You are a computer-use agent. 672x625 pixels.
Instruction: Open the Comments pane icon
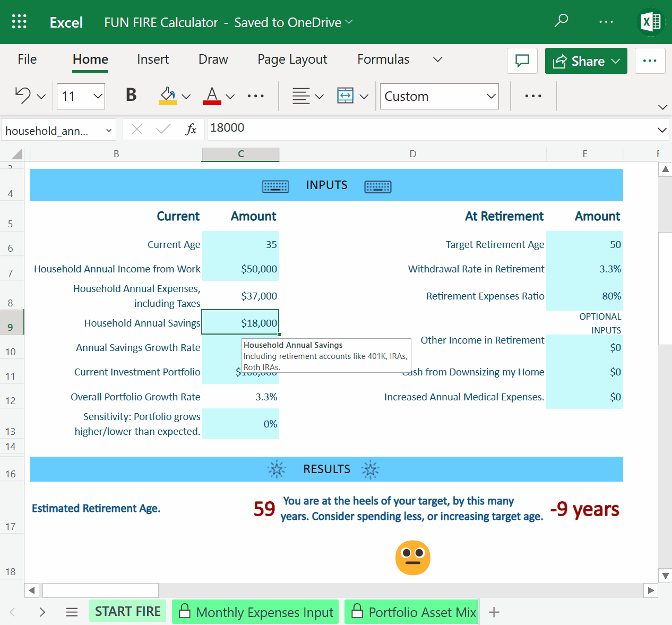coord(522,61)
